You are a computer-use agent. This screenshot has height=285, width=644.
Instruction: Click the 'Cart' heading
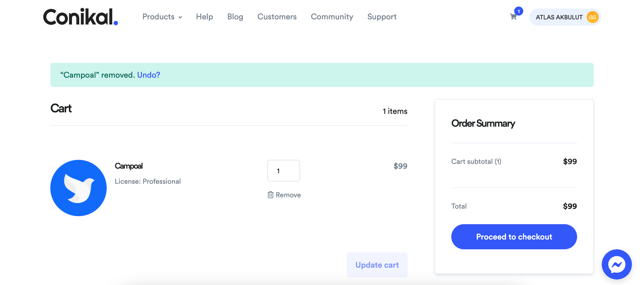(x=61, y=108)
